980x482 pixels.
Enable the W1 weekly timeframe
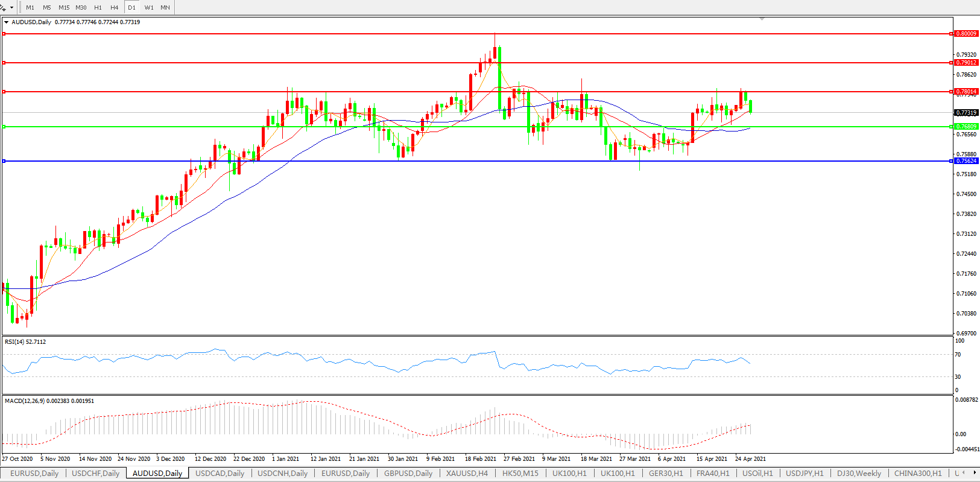tap(148, 8)
